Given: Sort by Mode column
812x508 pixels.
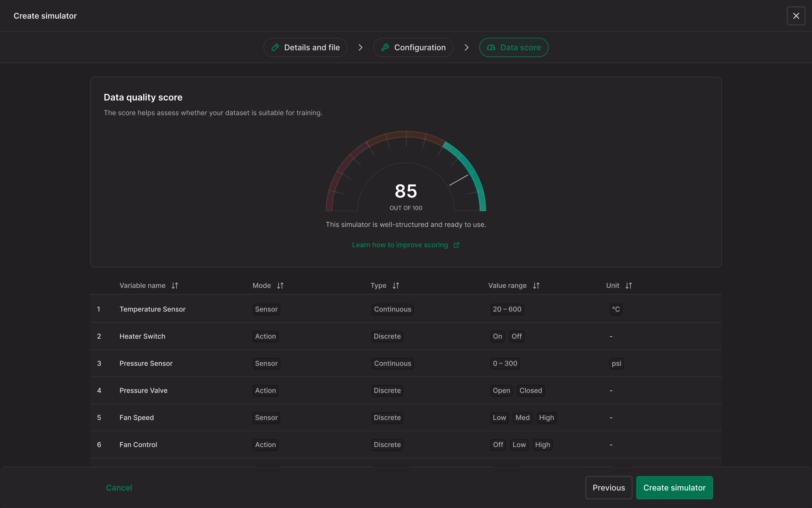Looking at the screenshot, I should [280, 286].
